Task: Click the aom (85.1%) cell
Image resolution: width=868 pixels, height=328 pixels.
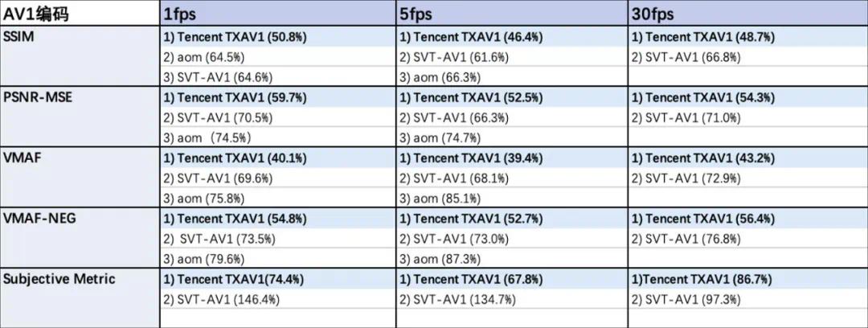Action: click(x=440, y=198)
